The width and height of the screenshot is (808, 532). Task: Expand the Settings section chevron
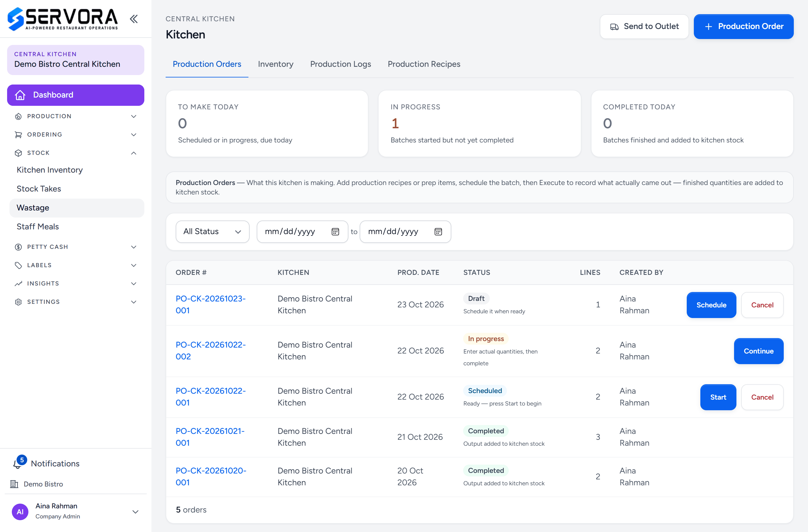tap(134, 302)
